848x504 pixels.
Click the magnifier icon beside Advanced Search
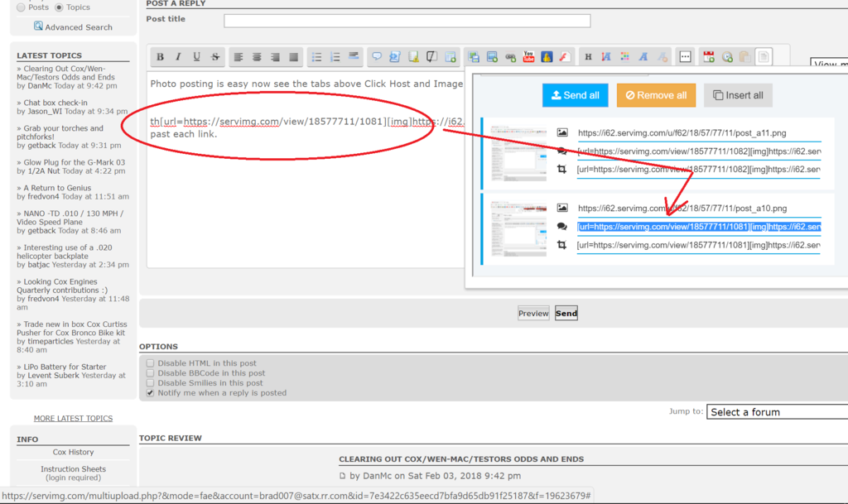[x=38, y=26]
